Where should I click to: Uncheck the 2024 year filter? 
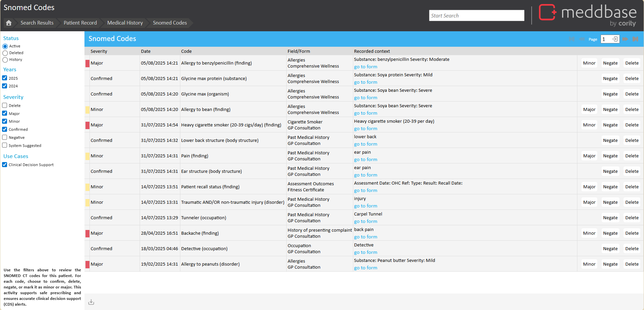[5, 86]
